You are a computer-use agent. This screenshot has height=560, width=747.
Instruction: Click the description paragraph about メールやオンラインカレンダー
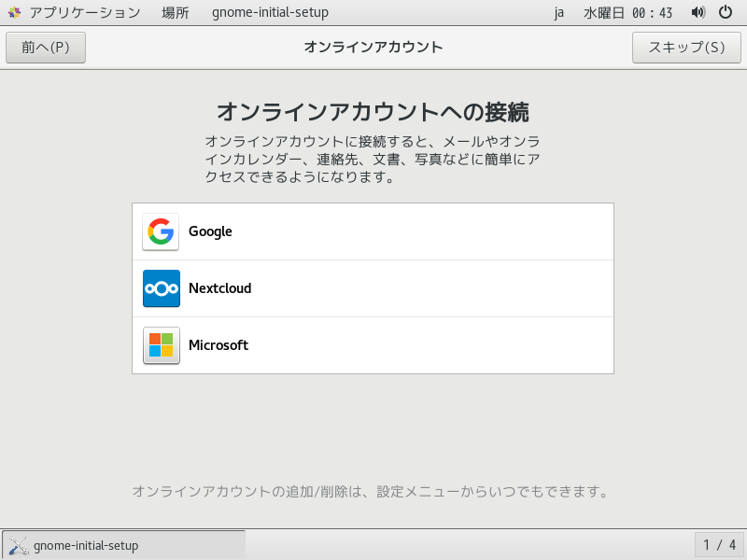pyautogui.click(x=373, y=159)
